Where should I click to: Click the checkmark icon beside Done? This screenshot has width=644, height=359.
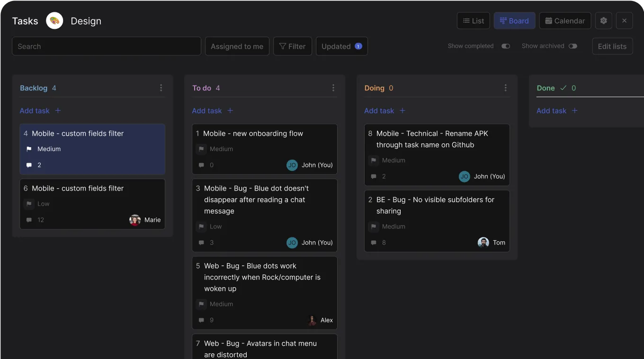563,88
